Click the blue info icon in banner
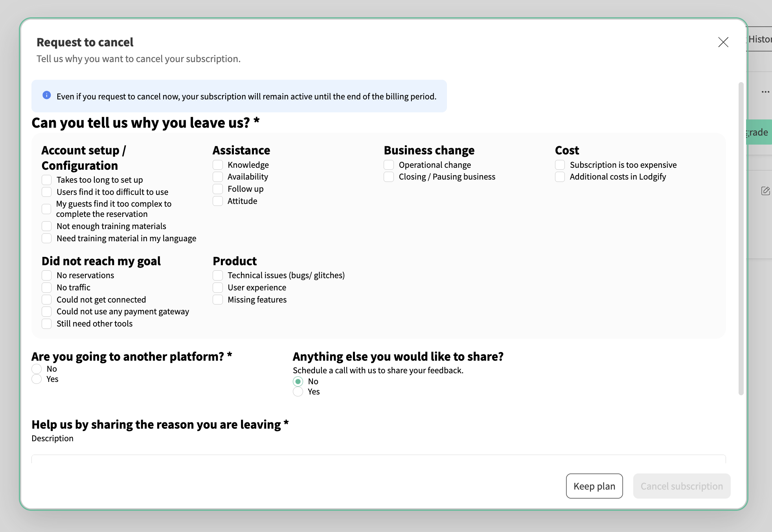This screenshot has width=772, height=532. coord(47,95)
